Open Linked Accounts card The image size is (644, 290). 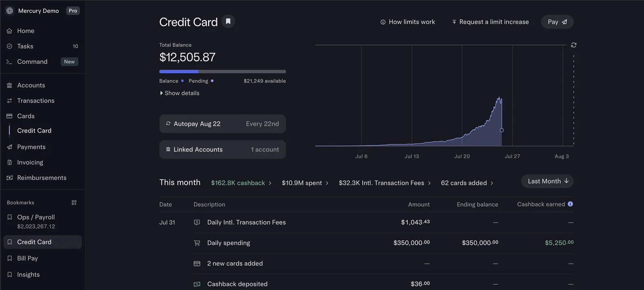pyautogui.click(x=223, y=149)
